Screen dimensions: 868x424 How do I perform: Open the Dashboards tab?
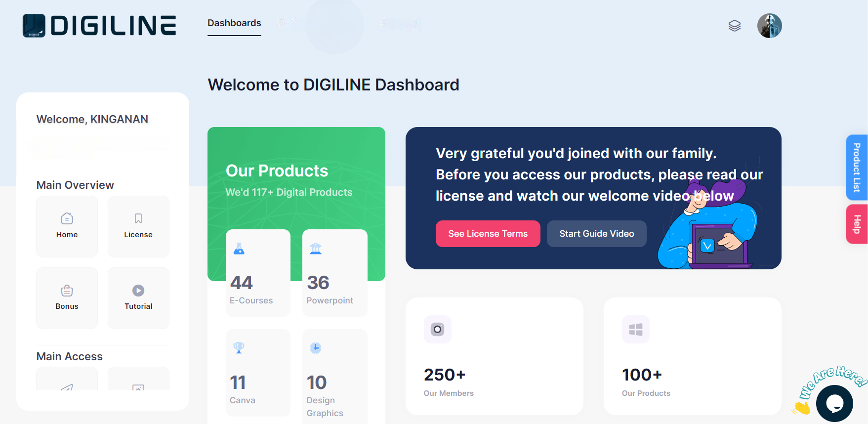pos(234,23)
